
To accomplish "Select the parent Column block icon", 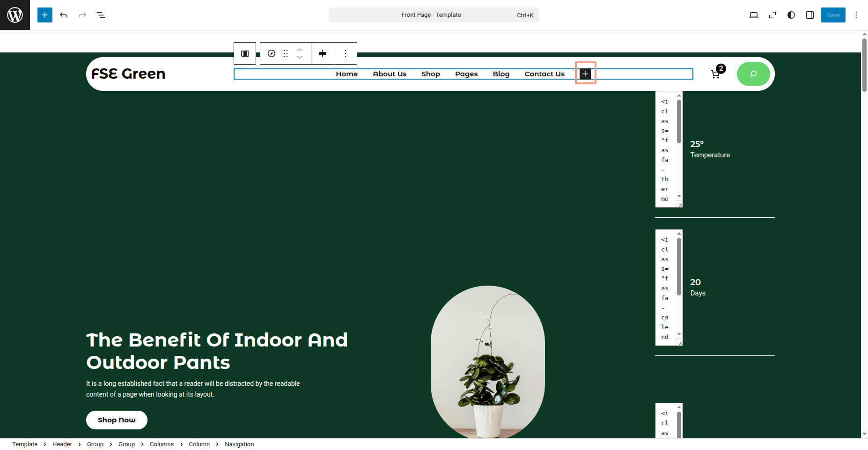I will (x=245, y=53).
